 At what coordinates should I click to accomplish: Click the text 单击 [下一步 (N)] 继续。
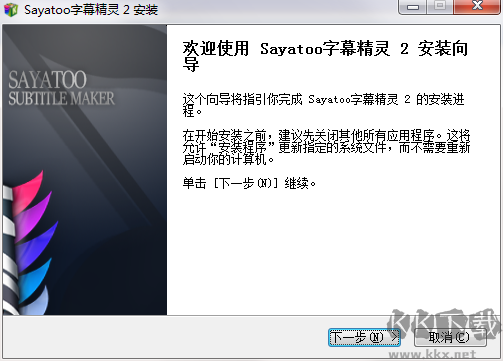(x=249, y=183)
